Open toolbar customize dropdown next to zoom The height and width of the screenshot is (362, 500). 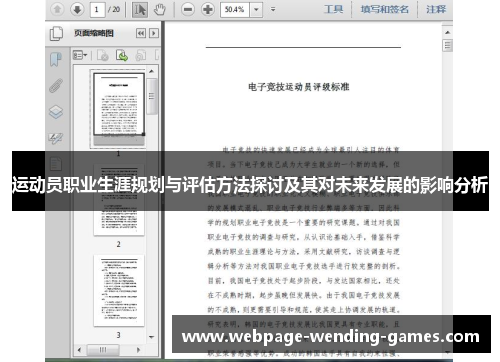coord(273,9)
